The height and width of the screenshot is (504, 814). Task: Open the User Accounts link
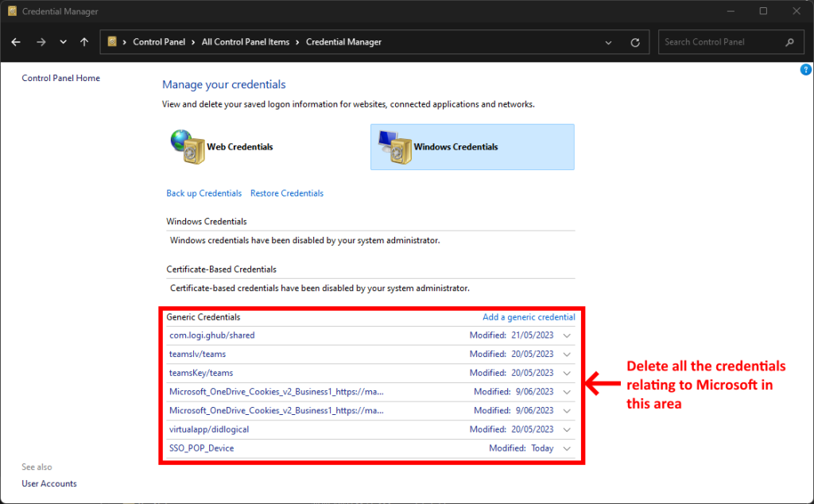point(49,483)
